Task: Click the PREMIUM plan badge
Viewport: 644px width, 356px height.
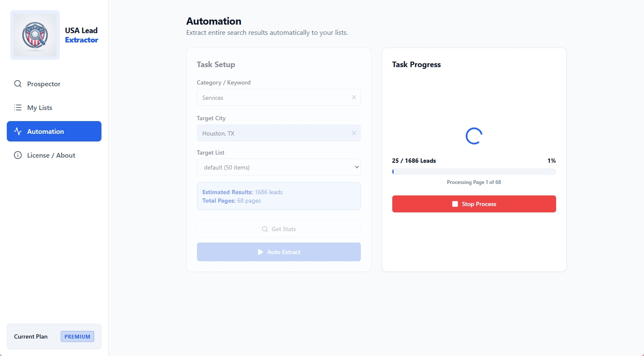Action: tap(77, 336)
